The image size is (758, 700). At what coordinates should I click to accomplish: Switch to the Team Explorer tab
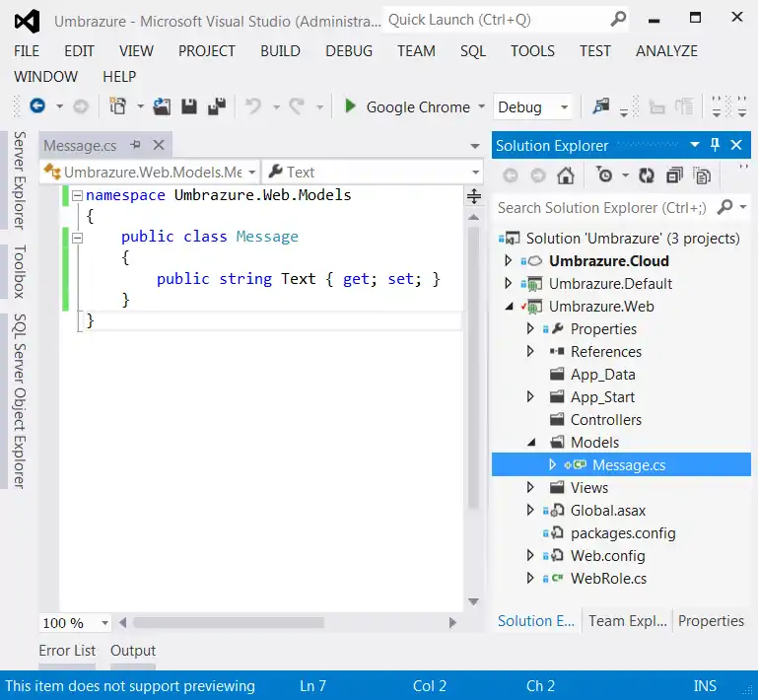(x=628, y=621)
